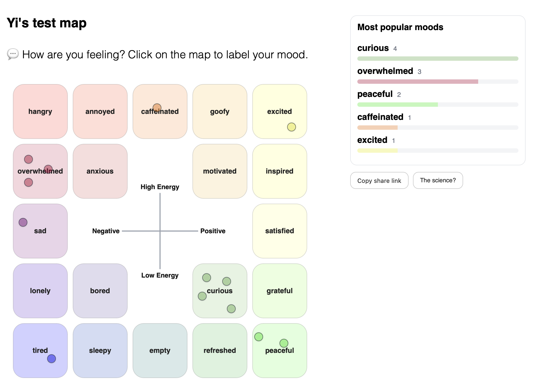Image resolution: width=536 pixels, height=392 pixels.
Task: Click the goofy mood square
Action: pos(219,111)
